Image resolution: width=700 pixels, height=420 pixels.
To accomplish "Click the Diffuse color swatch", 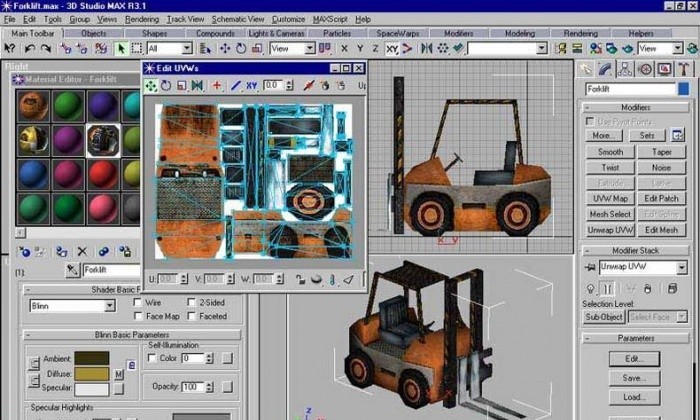I will [x=91, y=373].
